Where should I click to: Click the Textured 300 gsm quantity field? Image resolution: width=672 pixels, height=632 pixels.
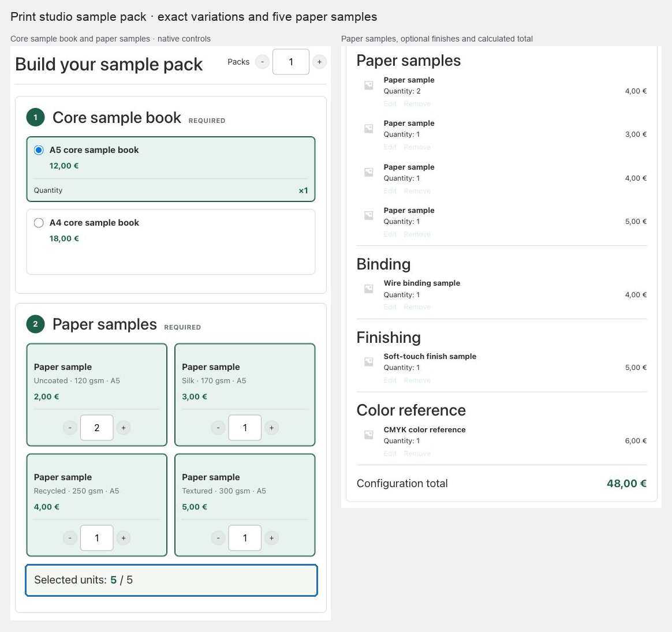click(x=245, y=538)
